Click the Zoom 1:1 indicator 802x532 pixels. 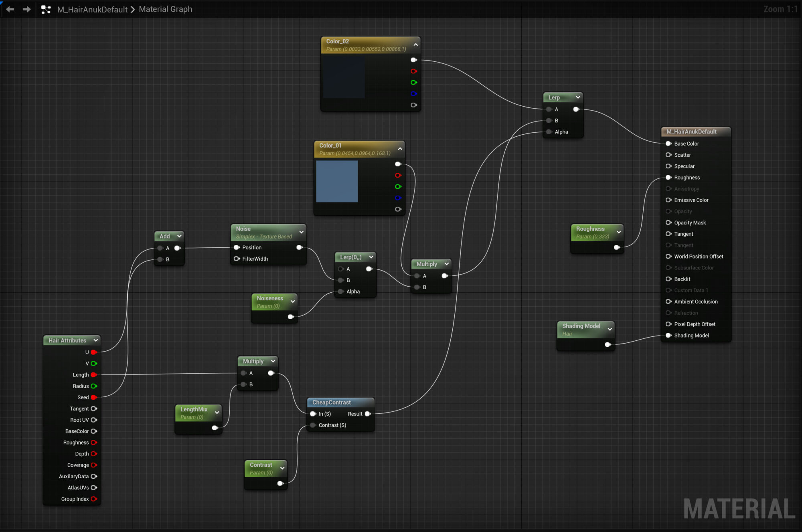point(780,9)
